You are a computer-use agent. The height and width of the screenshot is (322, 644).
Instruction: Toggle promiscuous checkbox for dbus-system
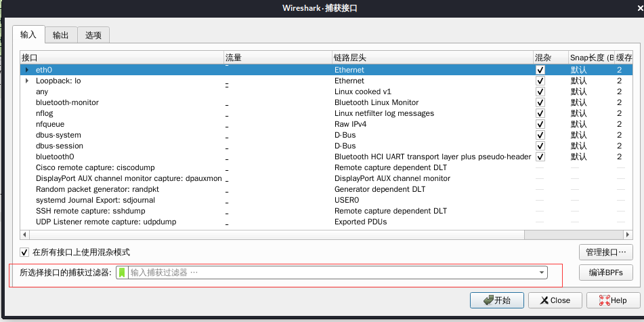540,135
